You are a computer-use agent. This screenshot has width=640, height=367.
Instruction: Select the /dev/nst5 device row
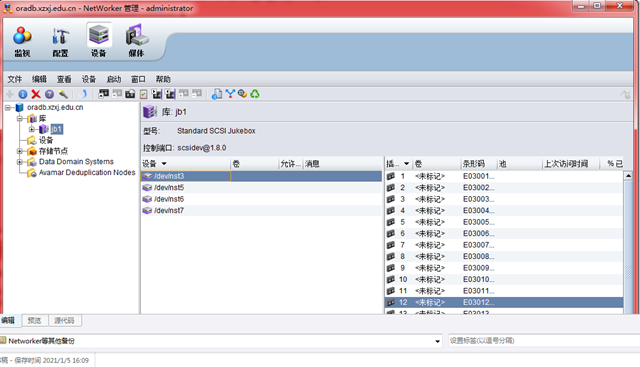pos(261,188)
